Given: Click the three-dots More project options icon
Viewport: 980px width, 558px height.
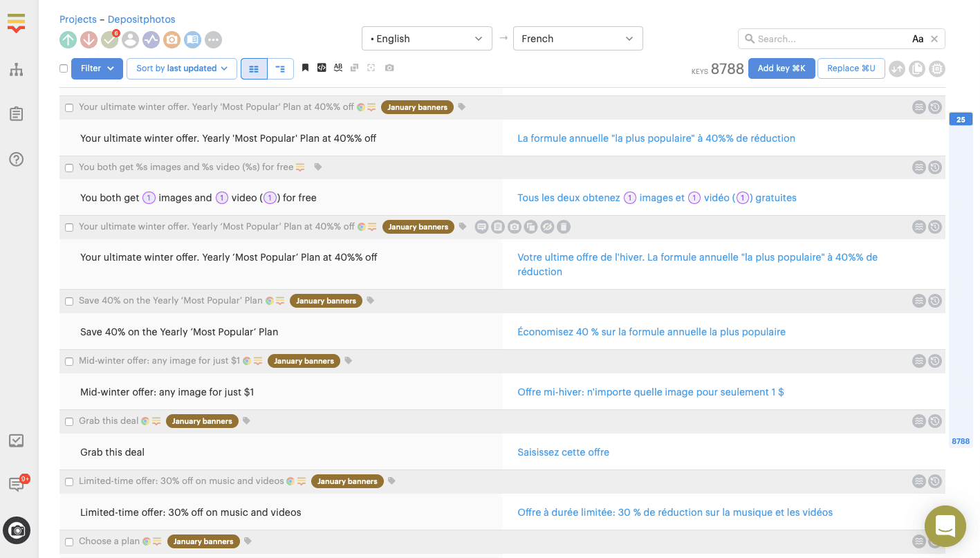Looking at the screenshot, I should [213, 40].
